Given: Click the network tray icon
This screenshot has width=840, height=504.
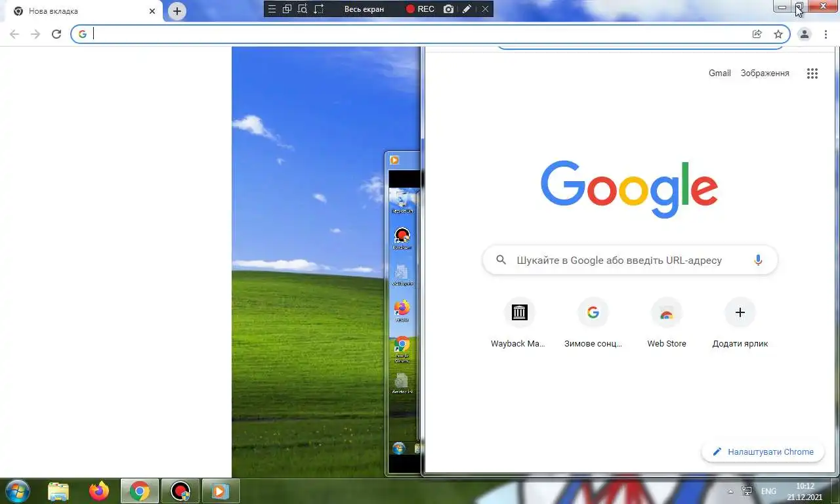Looking at the screenshot, I should coord(747,491).
